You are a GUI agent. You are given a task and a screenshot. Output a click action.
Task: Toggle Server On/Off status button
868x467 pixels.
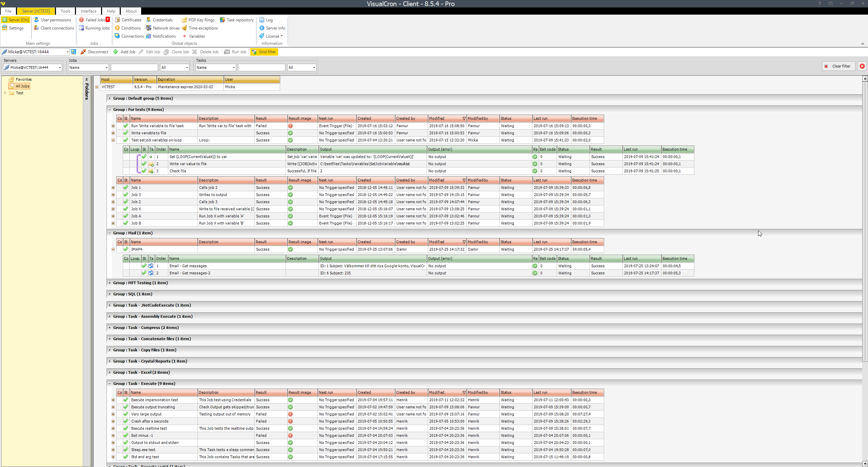[16, 20]
